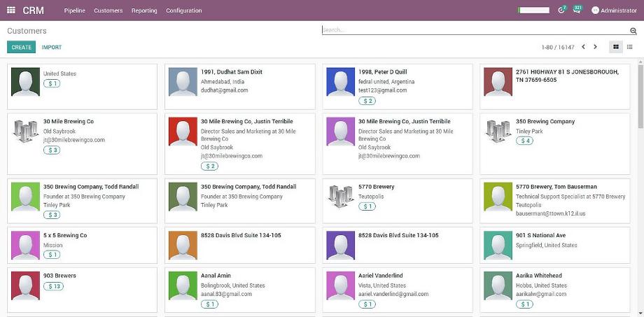This screenshot has height=317, width=644.
Task: Open the Pipeline menu
Action: pyautogui.click(x=74, y=10)
